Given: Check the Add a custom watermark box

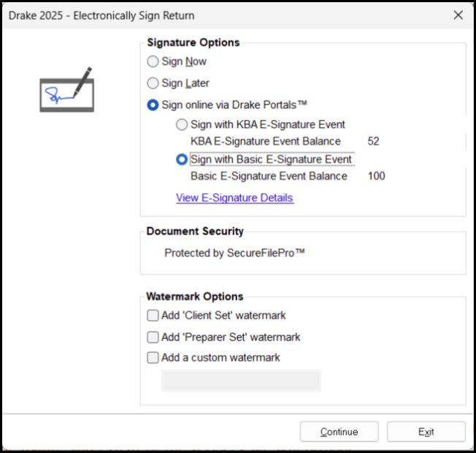Looking at the screenshot, I should tap(153, 358).
